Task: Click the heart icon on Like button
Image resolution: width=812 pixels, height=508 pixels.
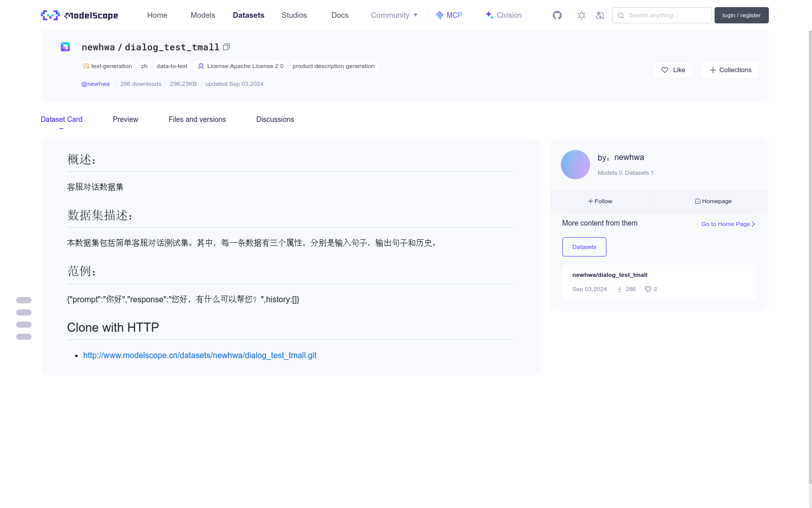Action: coord(665,70)
